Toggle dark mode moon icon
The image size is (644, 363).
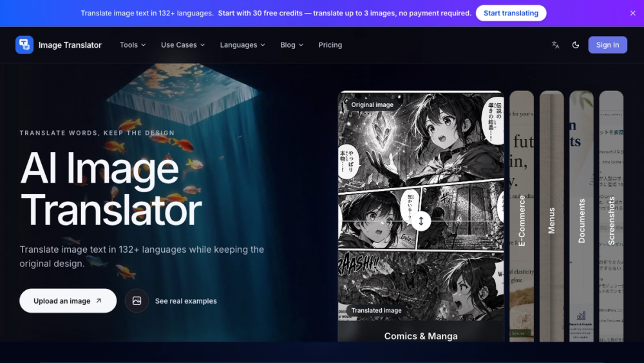[576, 44]
